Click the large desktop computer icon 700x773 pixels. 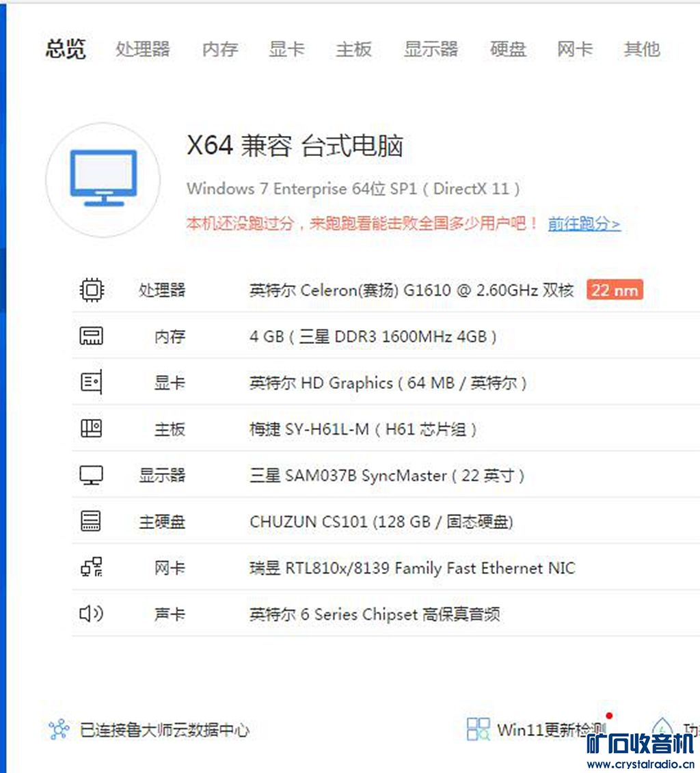coord(103,180)
